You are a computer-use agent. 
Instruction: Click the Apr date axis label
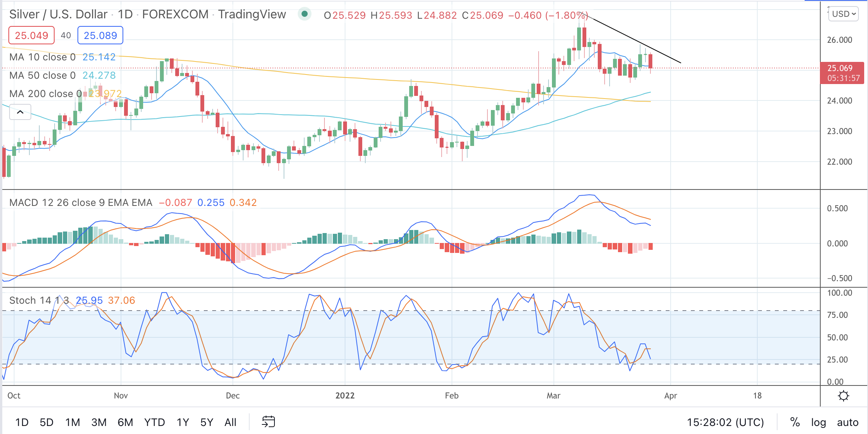671,396
